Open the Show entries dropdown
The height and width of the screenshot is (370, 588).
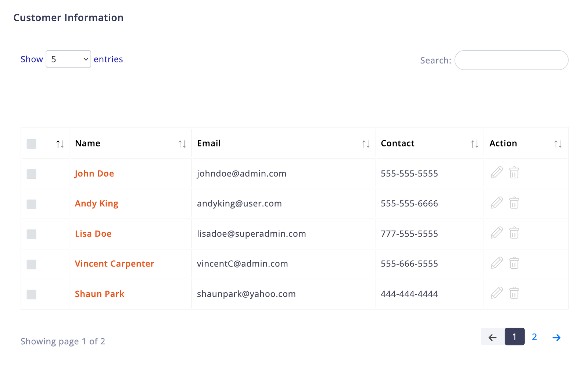(x=68, y=59)
